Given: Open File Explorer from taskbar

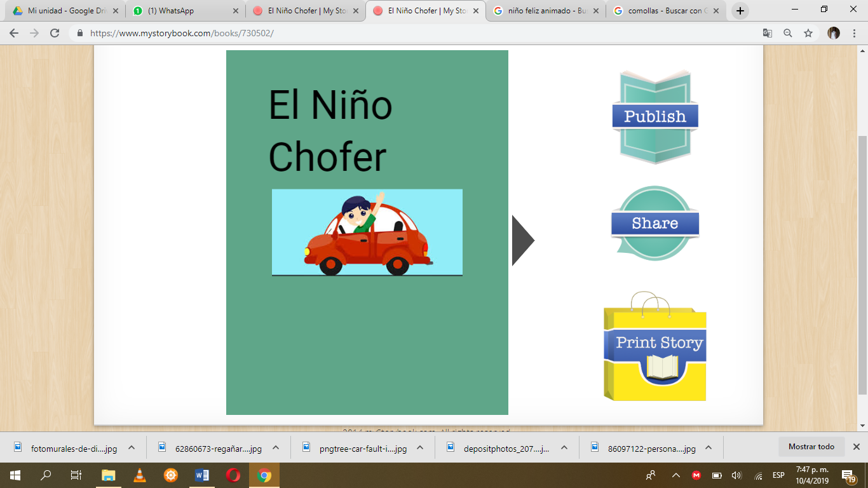Looking at the screenshot, I should coord(108,475).
